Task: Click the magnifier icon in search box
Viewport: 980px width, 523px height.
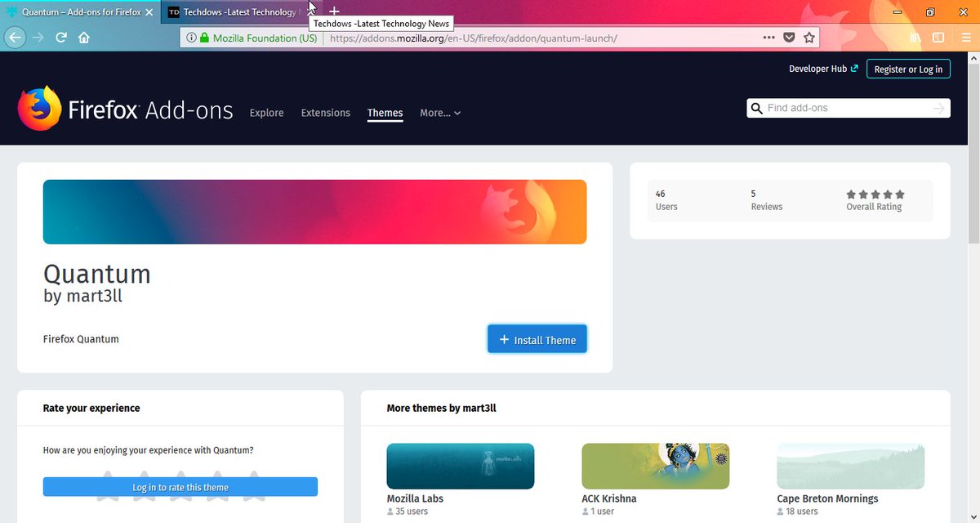Action: tap(756, 108)
